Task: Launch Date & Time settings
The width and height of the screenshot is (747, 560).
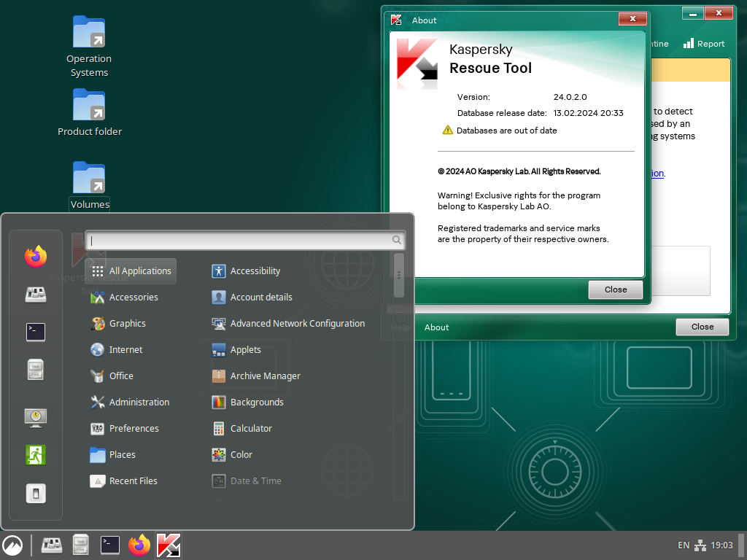Action: 247,481
